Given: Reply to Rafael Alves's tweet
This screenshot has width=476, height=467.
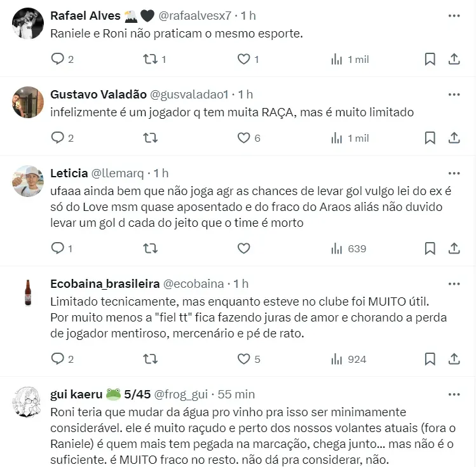Looking at the screenshot, I should pyautogui.click(x=58, y=59).
